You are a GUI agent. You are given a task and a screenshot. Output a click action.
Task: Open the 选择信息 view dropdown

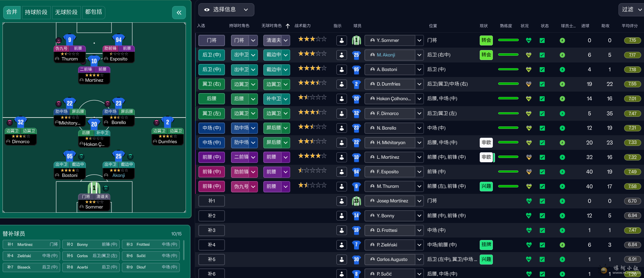pos(226,10)
